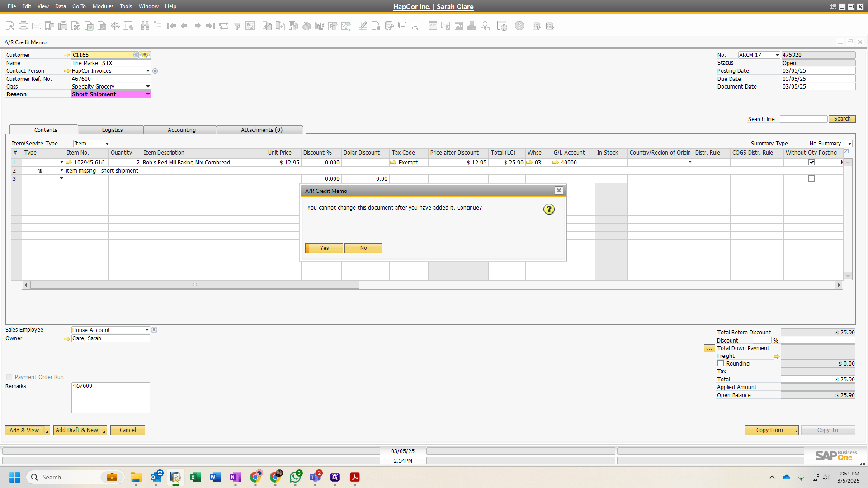The width and height of the screenshot is (868, 488).
Task: Click the Export to PDF icon
Action: [x=103, y=26]
